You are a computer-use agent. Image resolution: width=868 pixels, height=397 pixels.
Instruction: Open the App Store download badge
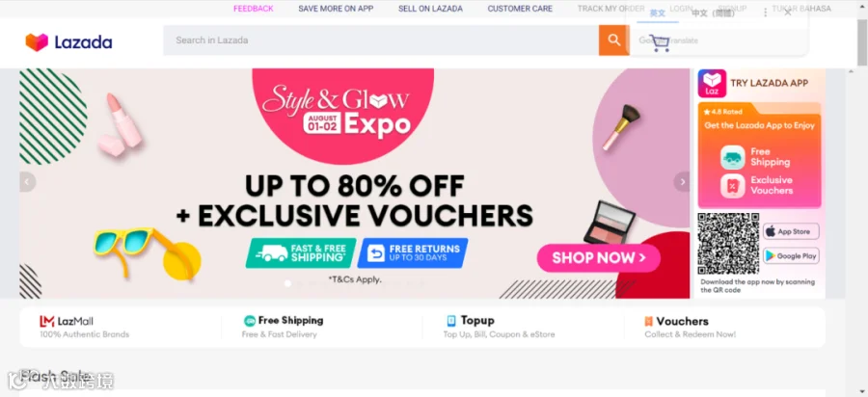pyautogui.click(x=791, y=231)
